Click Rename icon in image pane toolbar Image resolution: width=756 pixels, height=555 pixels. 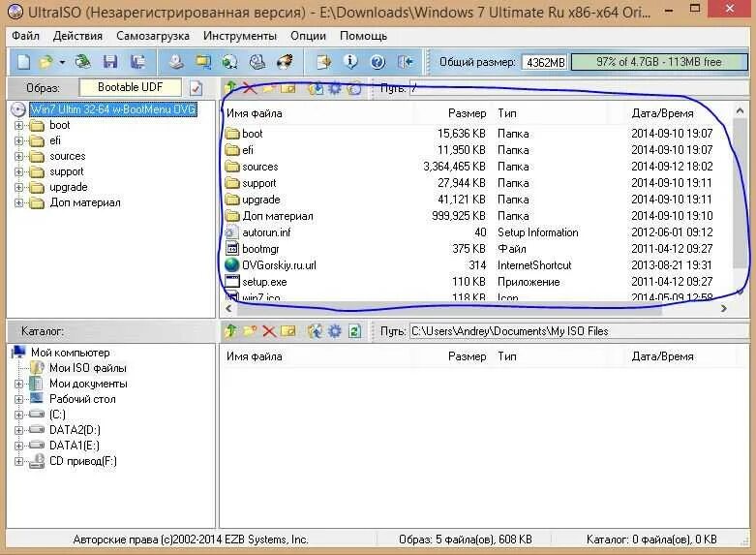click(x=287, y=89)
